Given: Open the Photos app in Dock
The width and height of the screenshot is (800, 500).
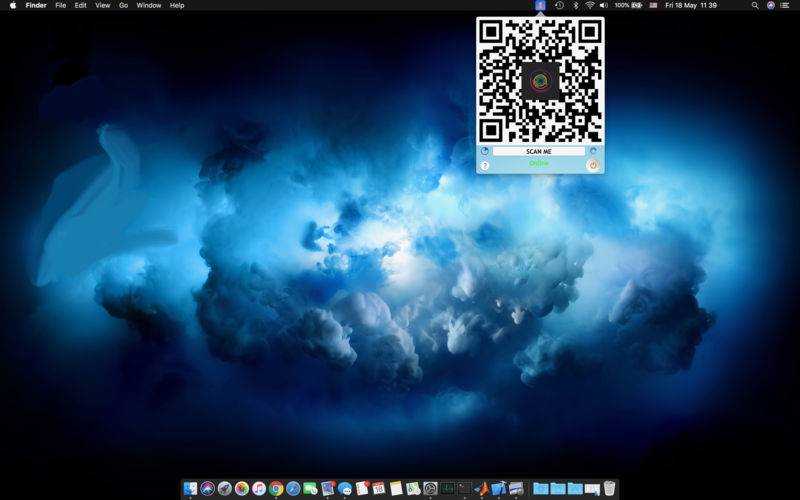Looking at the screenshot, I should pyautogui.click(x=242, y=488).
